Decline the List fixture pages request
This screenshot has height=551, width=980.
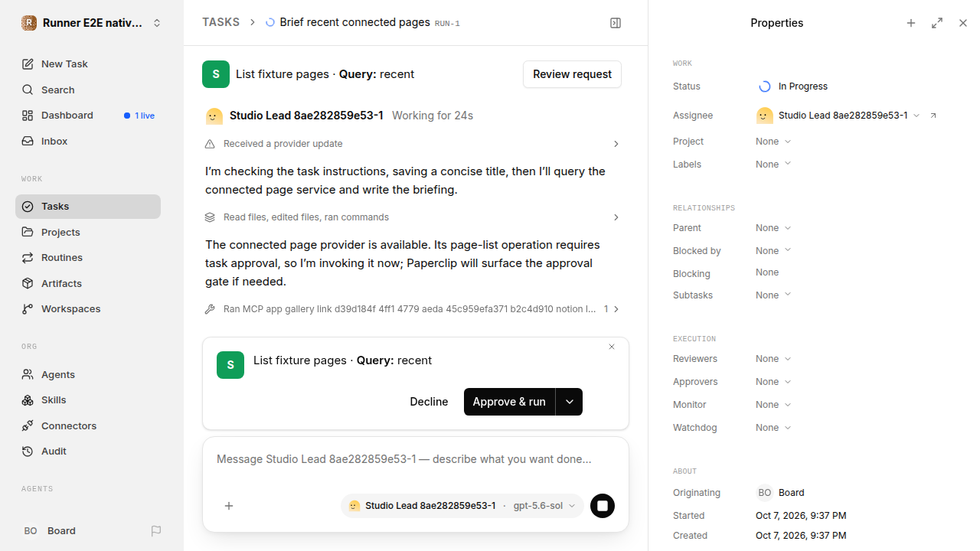tap(429, 402)
